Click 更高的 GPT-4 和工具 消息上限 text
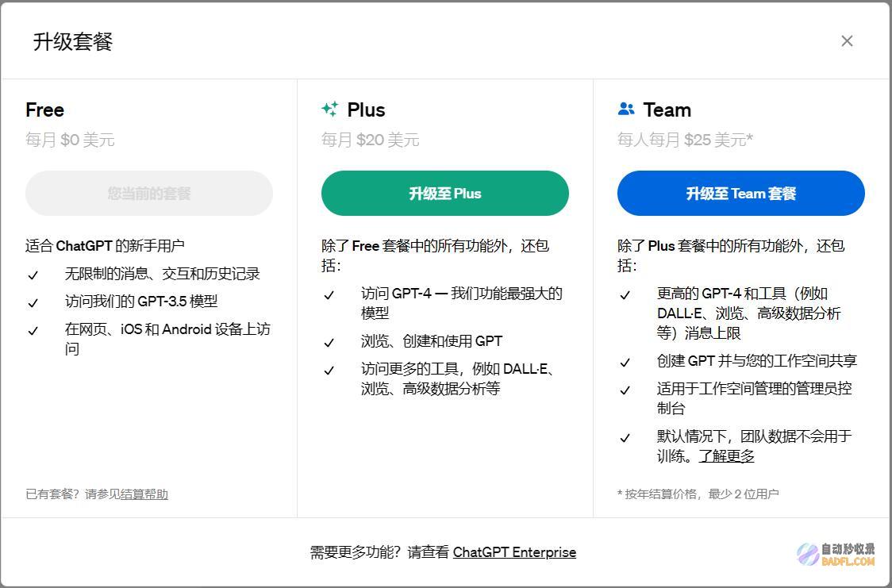Image resolution: width=892 pixels, height=588 pixels. (x=748, y=313)
